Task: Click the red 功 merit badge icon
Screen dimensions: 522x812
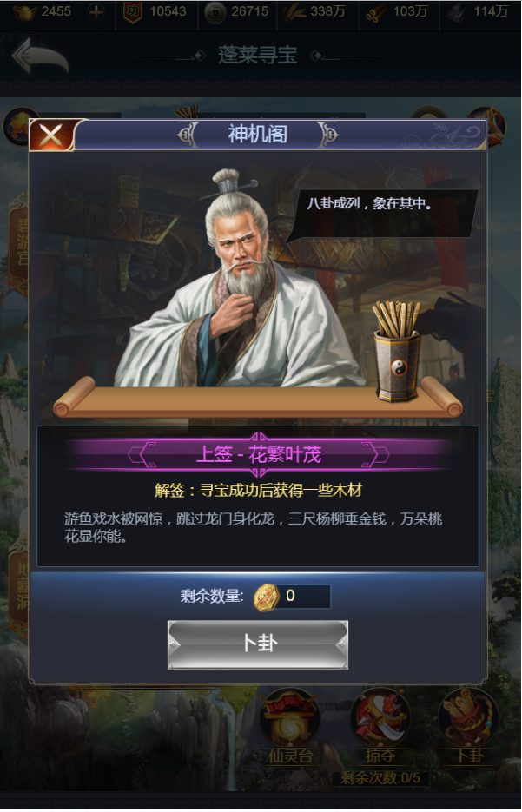Action: [133, 12]
